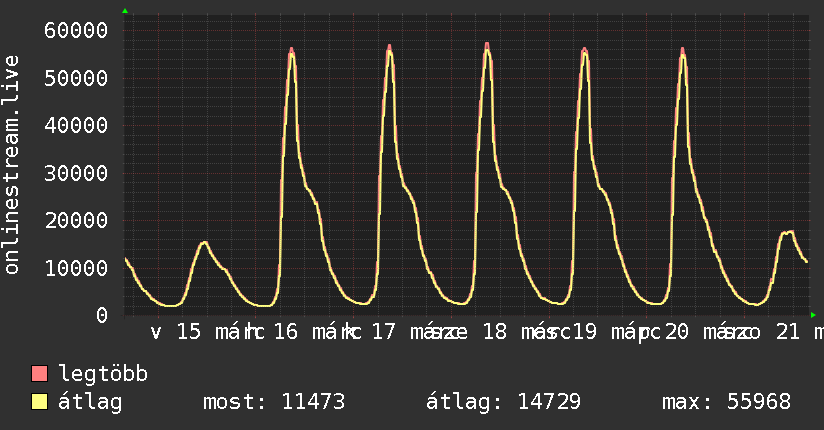The image size is (824, 430).
Task: Click the green arrow atop the y-axis
Action: click(125, 11)
